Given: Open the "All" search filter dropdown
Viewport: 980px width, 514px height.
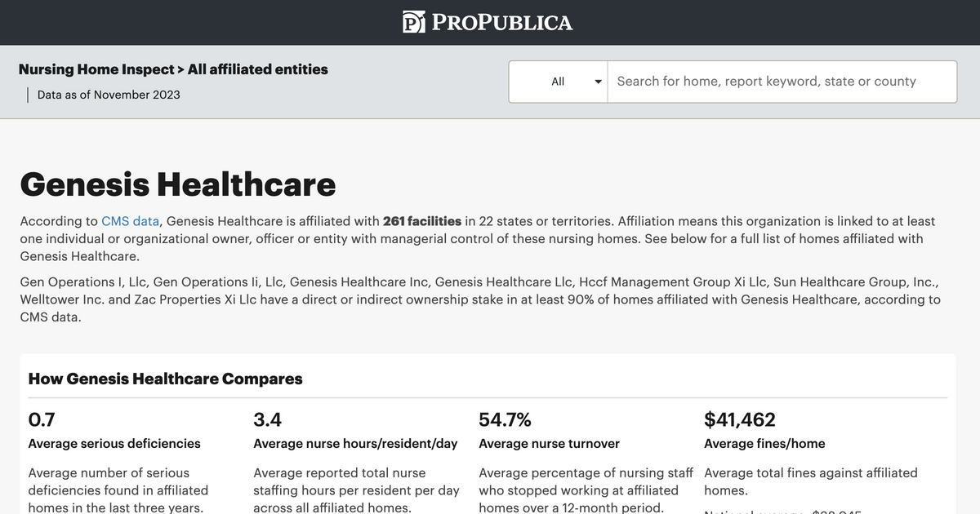Looking at the screenshot, I should click(x=559, y=82).
